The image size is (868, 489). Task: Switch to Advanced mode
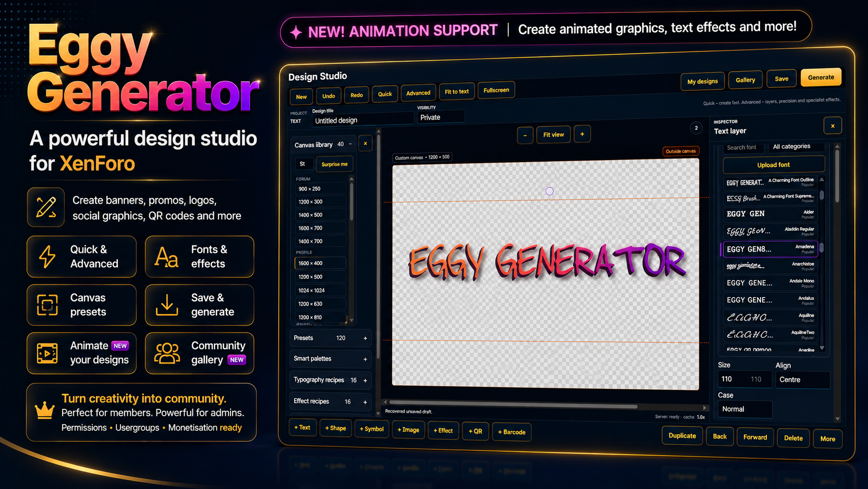[x=418, y=93]
